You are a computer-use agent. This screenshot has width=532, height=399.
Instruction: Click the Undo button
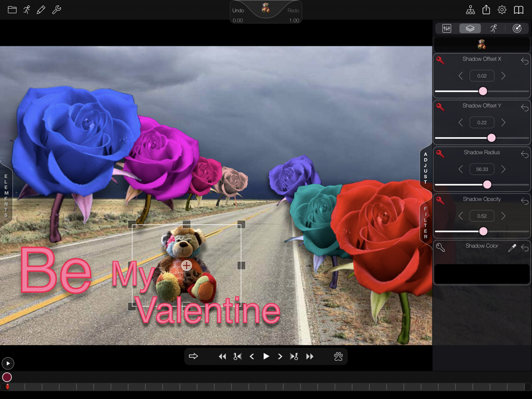point(238,11)
